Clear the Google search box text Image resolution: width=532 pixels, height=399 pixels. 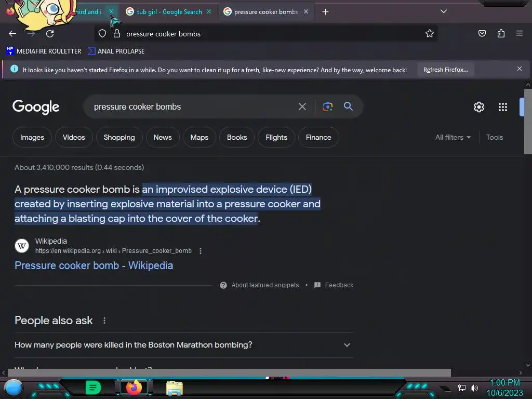pos(302,107)
